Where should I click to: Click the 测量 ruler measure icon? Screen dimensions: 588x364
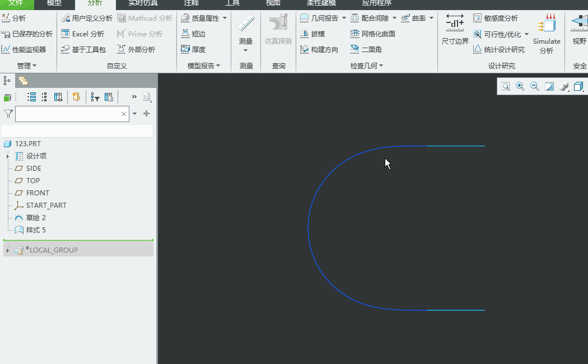[x=246, y=24]
